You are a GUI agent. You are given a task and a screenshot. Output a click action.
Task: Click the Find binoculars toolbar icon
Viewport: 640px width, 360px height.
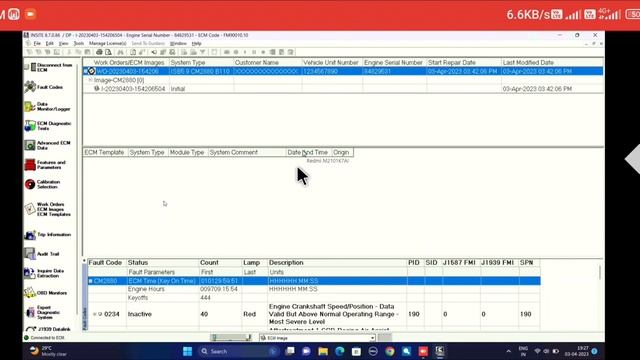tap(120, 52)
